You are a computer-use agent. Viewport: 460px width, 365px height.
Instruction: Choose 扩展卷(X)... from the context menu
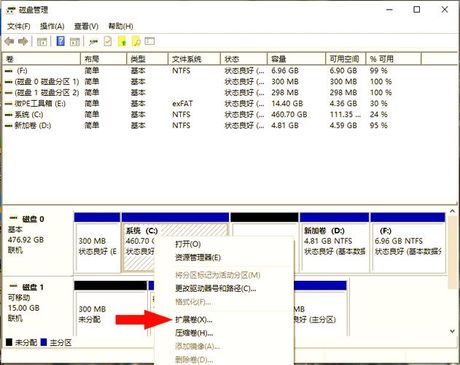pos(194,320)
